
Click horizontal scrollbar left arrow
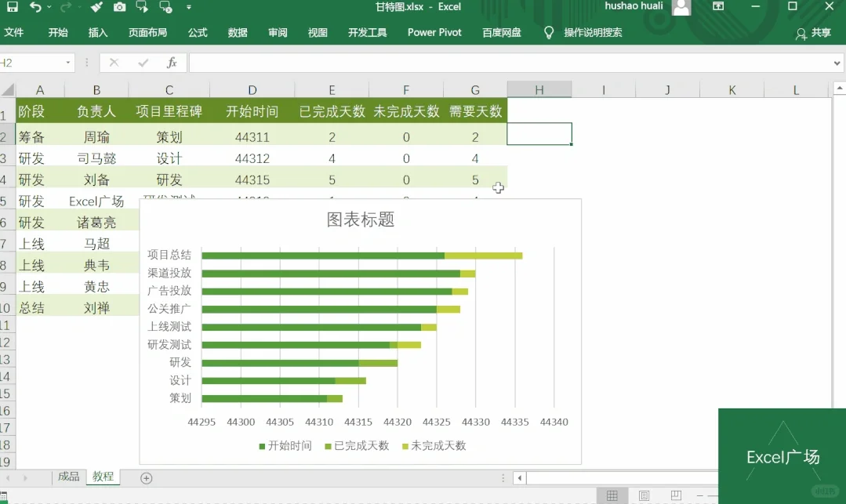pos(519,478)
